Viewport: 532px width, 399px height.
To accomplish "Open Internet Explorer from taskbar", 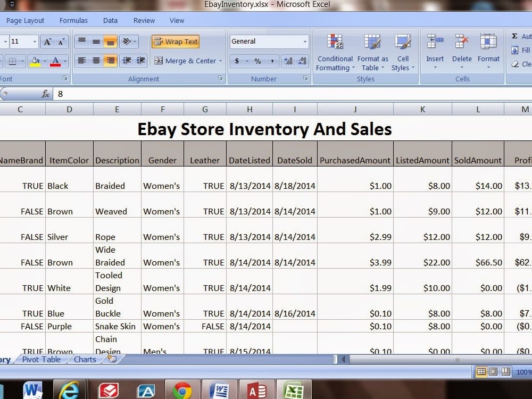I will pyautogui.click(x=69, y=390).
